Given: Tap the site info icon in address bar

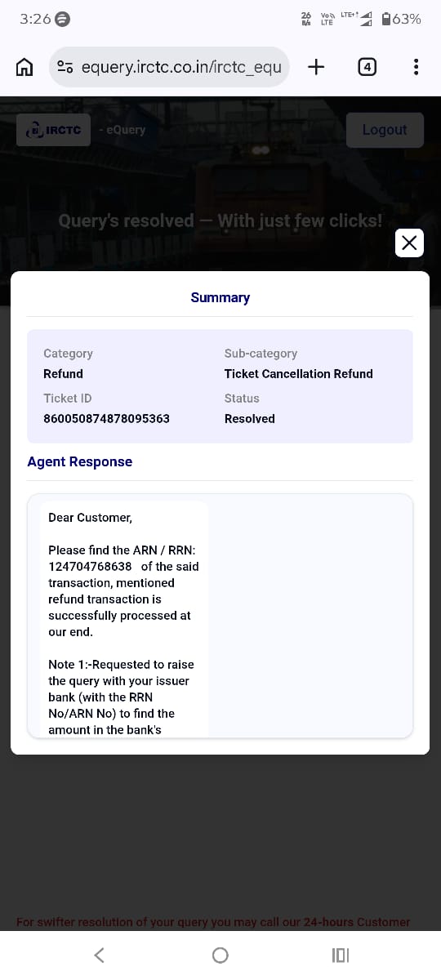Looking at the screenshot, I should click(x=65, y=67).
